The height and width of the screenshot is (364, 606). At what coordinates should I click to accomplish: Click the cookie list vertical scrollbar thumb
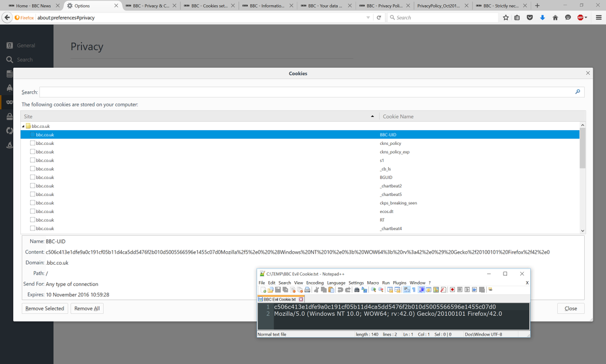click(583, 148)
